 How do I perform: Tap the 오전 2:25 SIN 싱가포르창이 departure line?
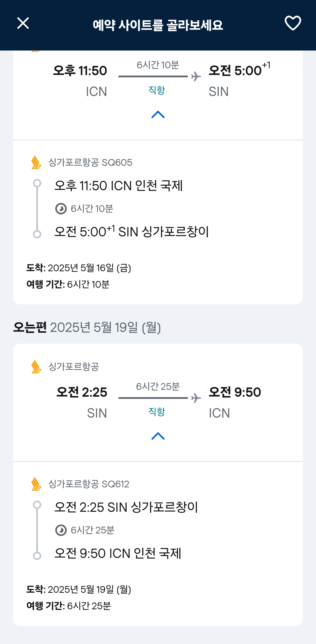(x=126, y=507)
